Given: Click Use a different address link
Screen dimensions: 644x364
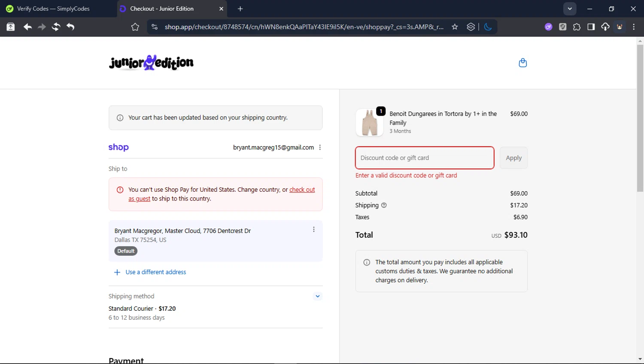Looking at the screenshot, I should (x=156, y=272).
